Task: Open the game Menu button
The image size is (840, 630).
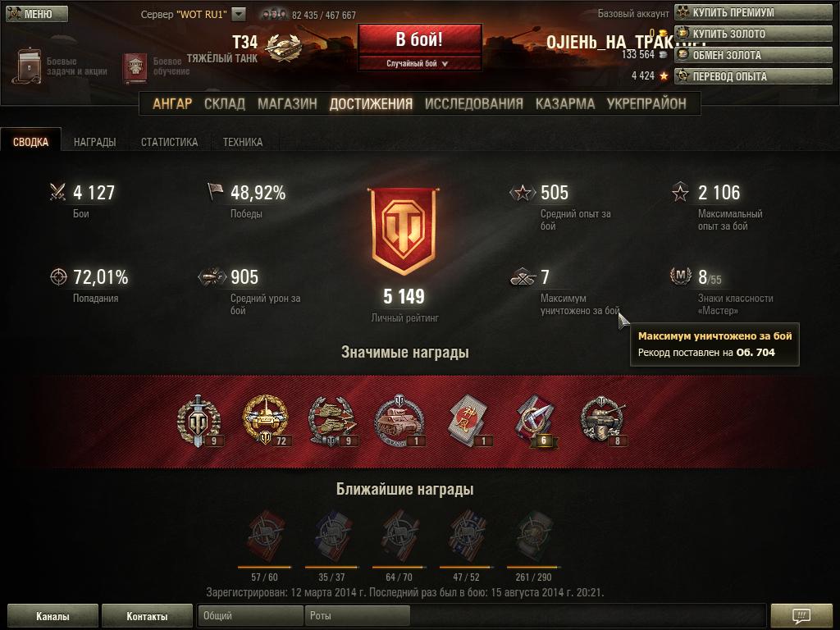Action: point(37,13)
